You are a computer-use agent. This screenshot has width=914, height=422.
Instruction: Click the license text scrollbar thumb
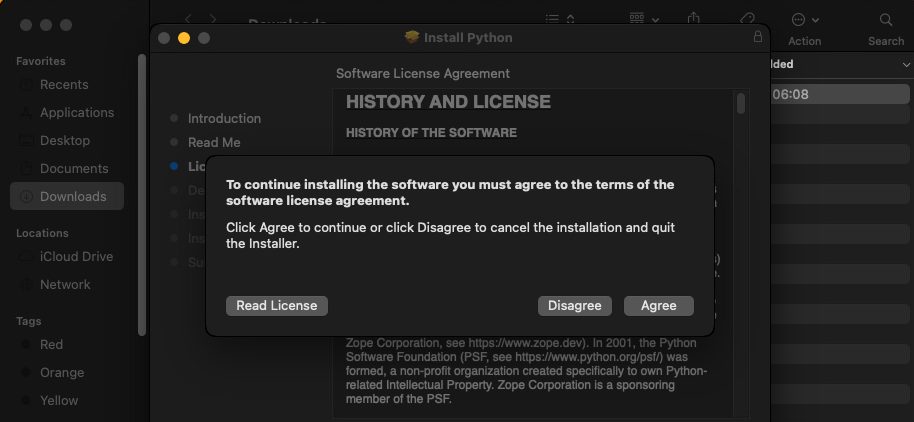741,103
